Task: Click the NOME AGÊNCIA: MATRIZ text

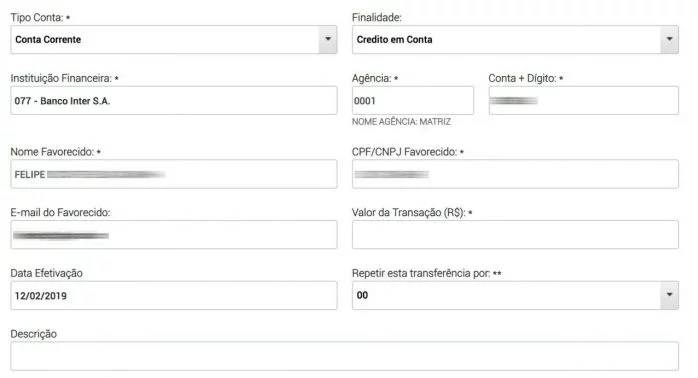Action: click(401, 122)
